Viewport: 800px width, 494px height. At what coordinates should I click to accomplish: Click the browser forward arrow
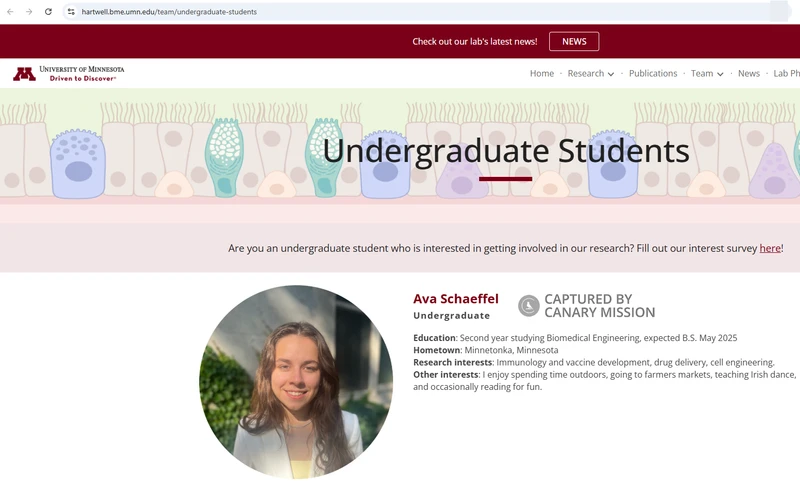29,12
